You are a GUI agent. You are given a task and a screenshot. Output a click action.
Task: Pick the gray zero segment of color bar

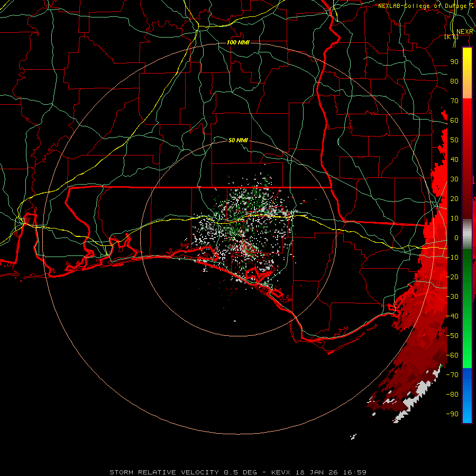467,234
